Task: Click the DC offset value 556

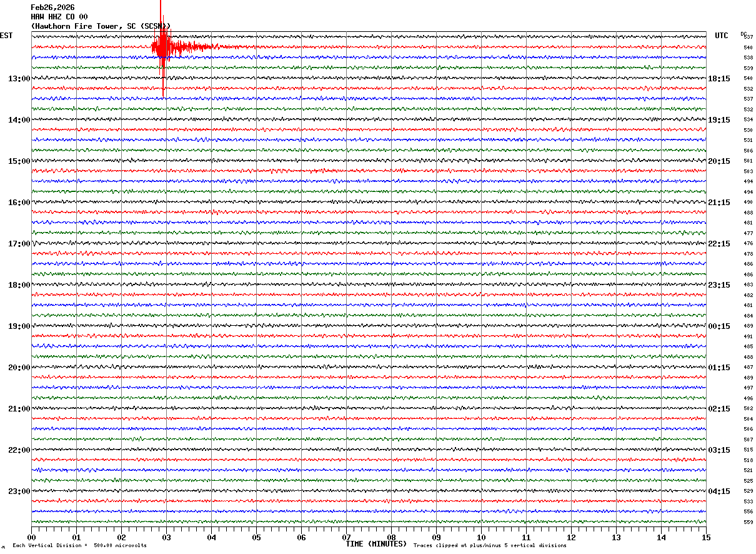Action: point(749,511)
